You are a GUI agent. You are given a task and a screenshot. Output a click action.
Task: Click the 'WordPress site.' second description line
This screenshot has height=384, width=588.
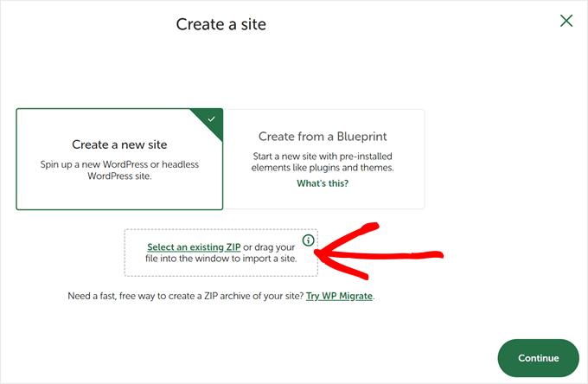pyautogui.click(x=119, y=176)
